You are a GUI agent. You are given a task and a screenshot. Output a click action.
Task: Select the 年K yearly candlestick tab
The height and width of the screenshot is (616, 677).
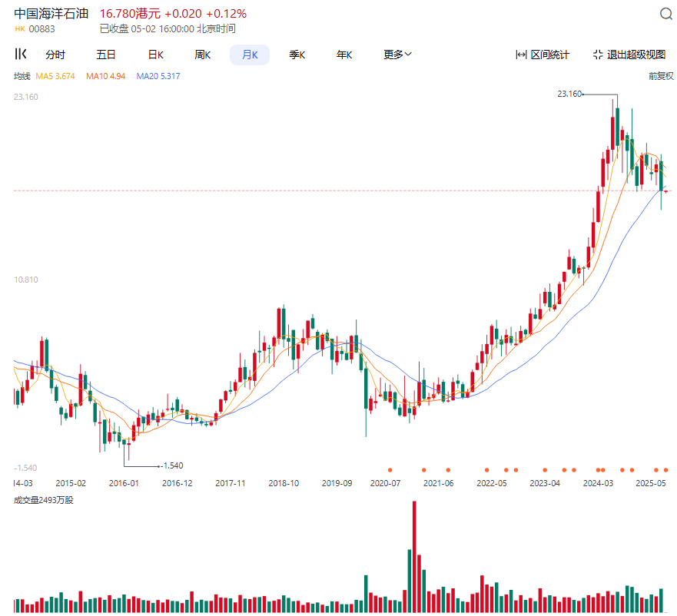tap(344, 55)
